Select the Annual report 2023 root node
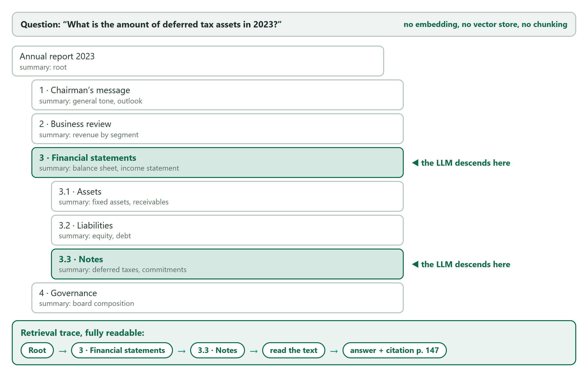Screen dimensions: 588x377 click(198, 61)
